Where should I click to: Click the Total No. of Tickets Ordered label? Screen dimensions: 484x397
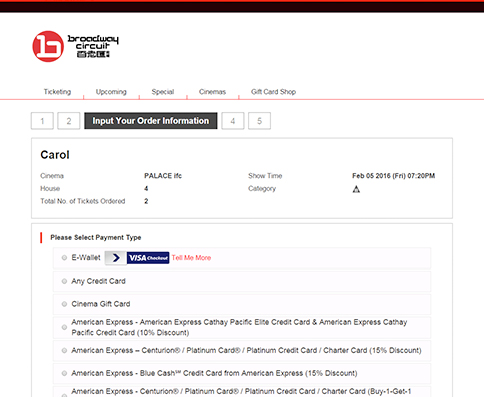(83, 201)
